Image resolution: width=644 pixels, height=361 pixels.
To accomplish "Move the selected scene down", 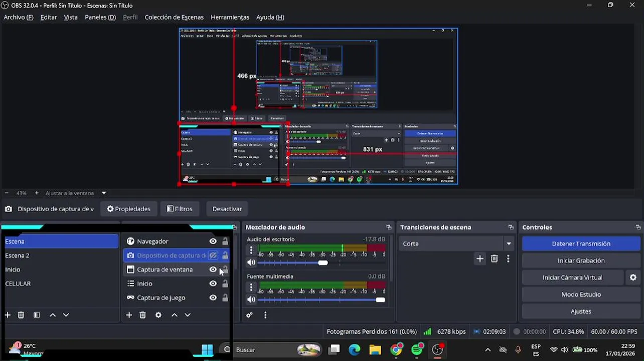I will pos(66,315).
